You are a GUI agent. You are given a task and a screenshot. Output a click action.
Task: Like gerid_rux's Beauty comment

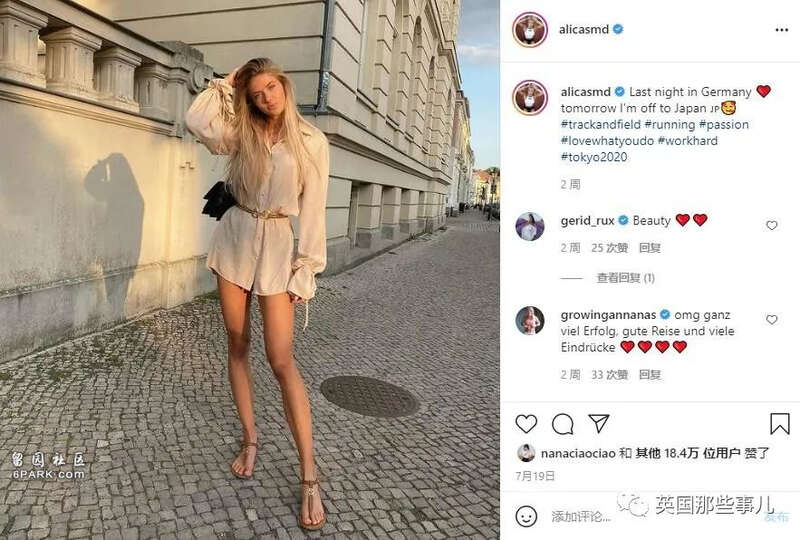[x=771, y=225]
